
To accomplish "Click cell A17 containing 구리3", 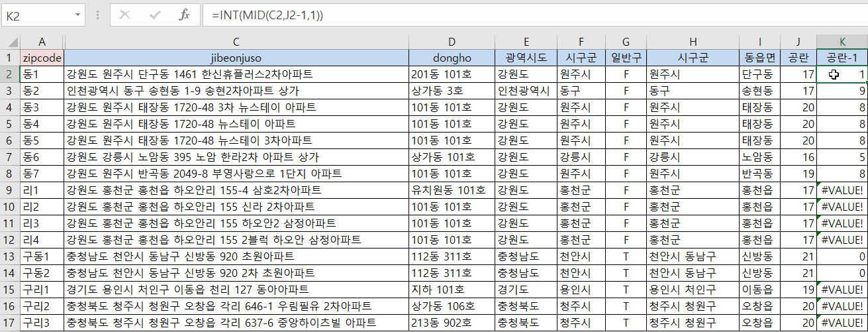I will tap(42, 323).
